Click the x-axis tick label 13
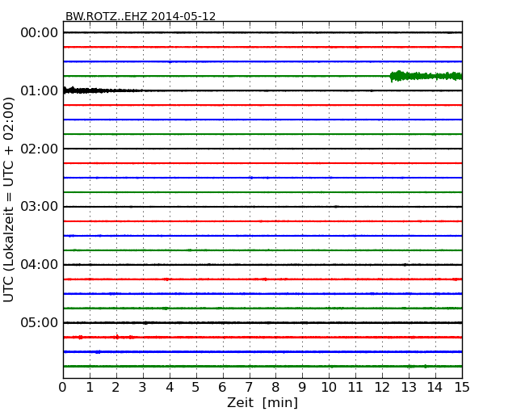525x420 pixels. tap(409, 388)
